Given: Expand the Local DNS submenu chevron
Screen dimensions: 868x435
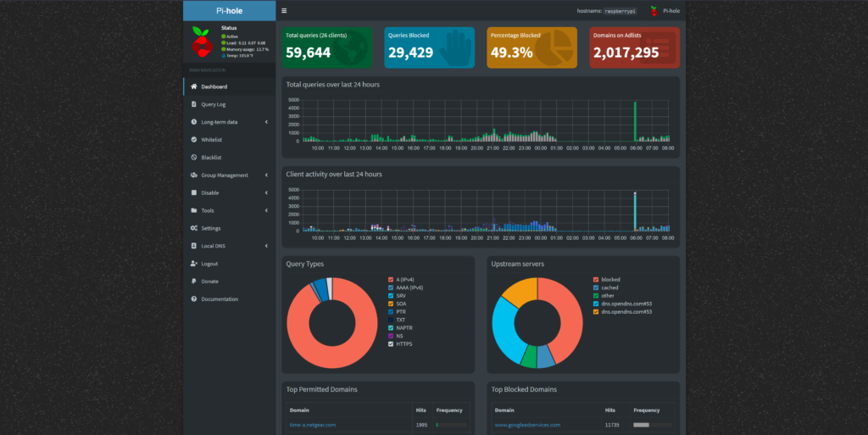Looking at the screenshot, I should pos(266,246).
